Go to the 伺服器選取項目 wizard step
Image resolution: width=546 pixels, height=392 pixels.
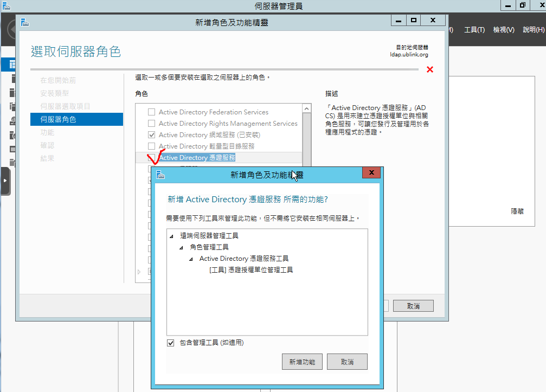[x=65, y=106]
